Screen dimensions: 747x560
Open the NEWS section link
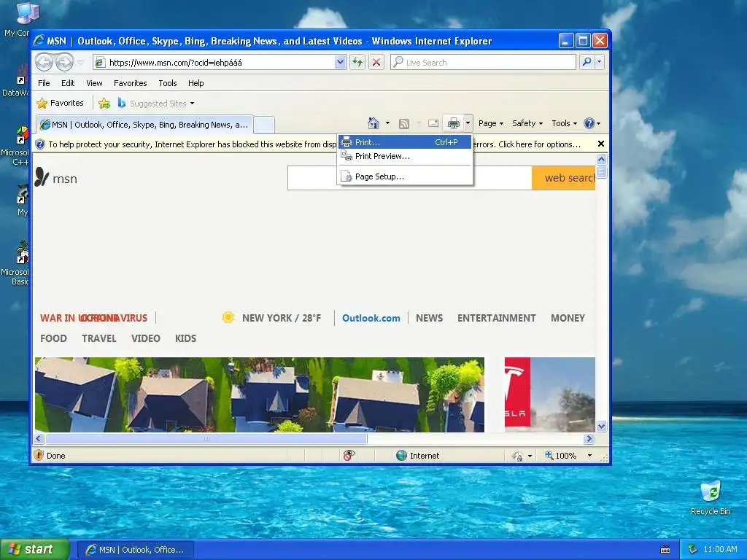pyautogui.click(x=429, y=318)
